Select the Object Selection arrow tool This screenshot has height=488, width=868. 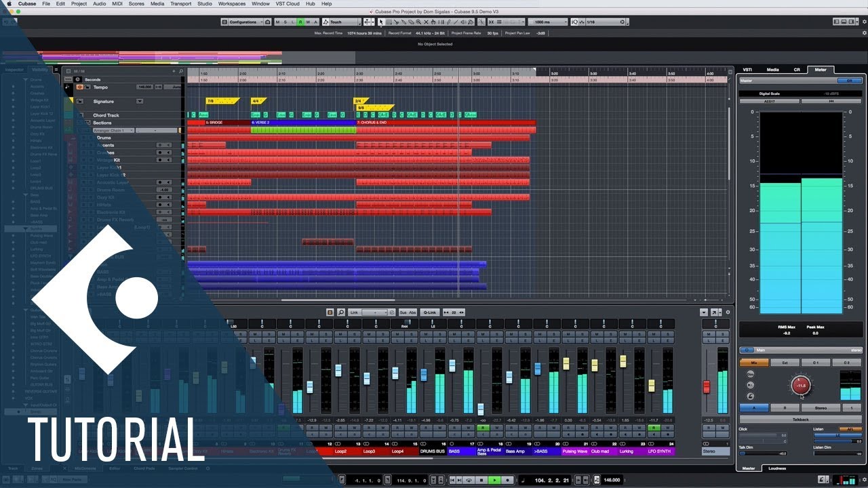click(381, 22)
